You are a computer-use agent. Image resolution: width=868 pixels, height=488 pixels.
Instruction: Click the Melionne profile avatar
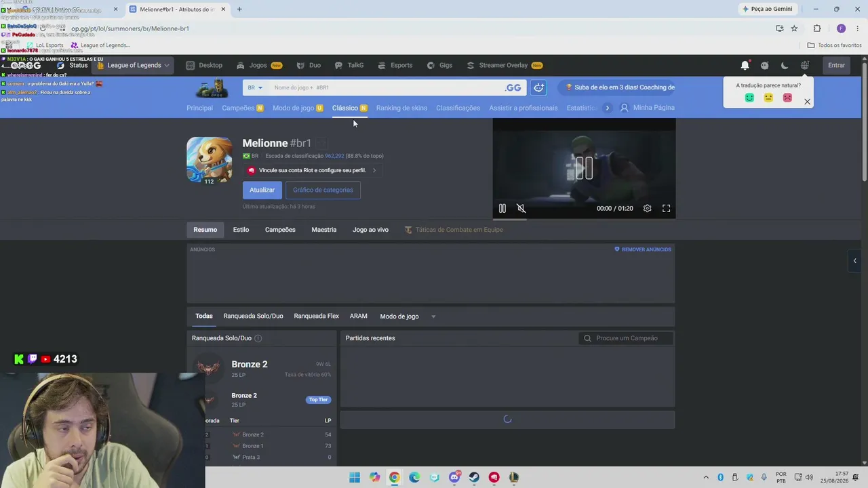tap(209, 160)
